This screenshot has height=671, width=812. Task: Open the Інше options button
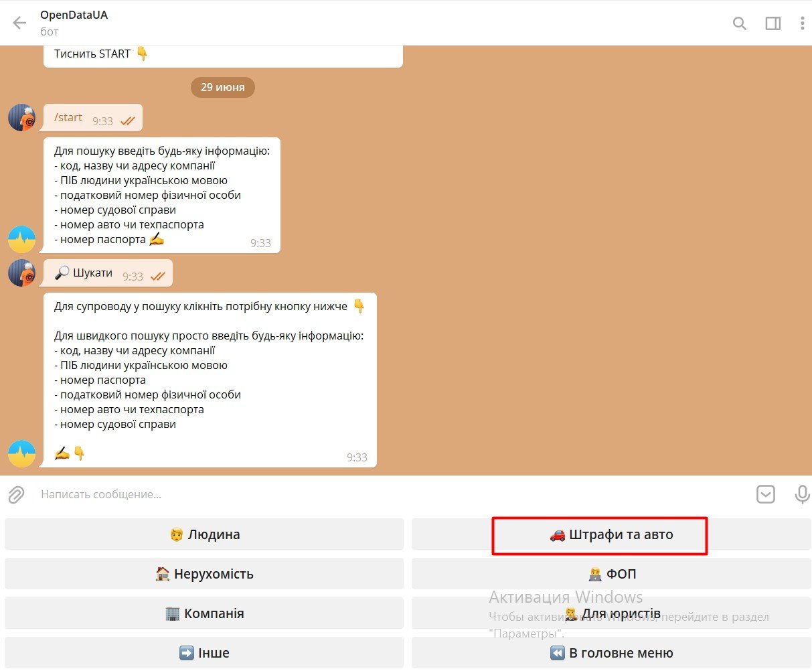coord(204,653)
